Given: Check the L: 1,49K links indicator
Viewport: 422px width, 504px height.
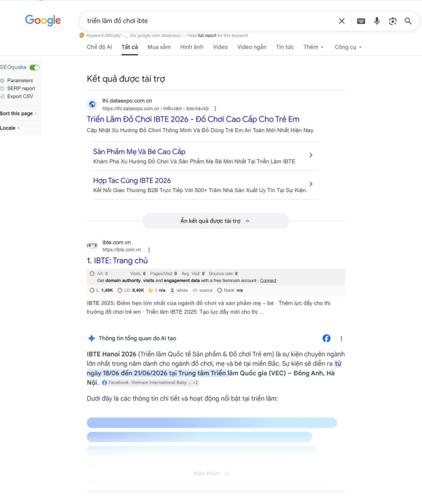Looking at the screenshot, I should pos(101,290).
